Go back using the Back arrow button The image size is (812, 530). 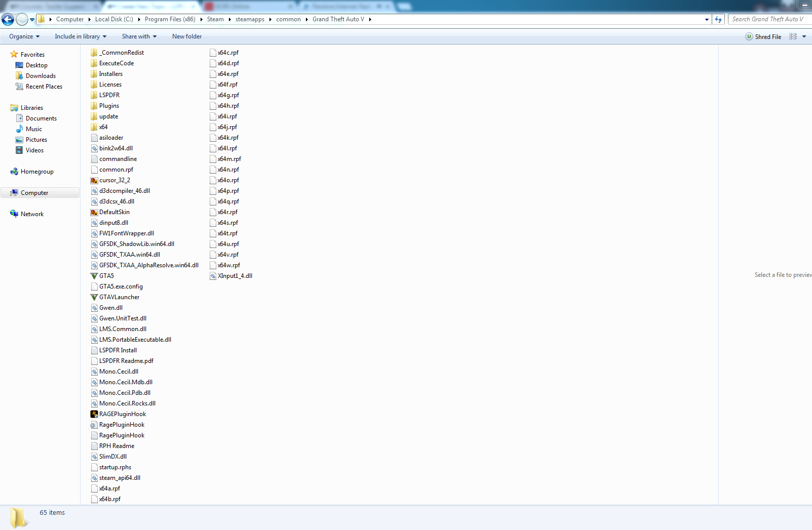8,19
